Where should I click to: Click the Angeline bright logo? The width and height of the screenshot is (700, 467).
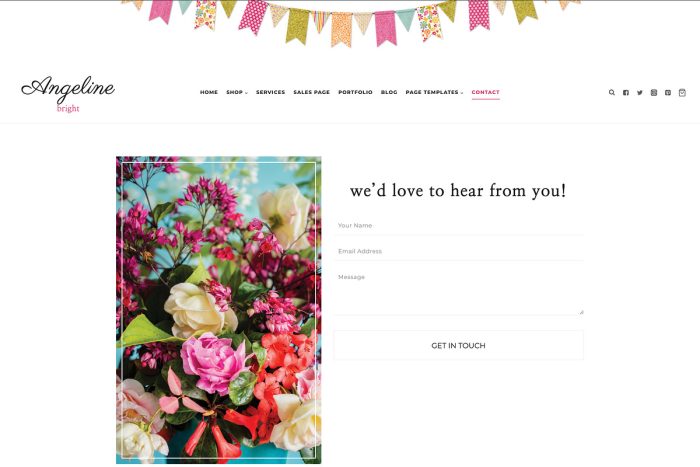pyautogui.click(x=68, y=94)
